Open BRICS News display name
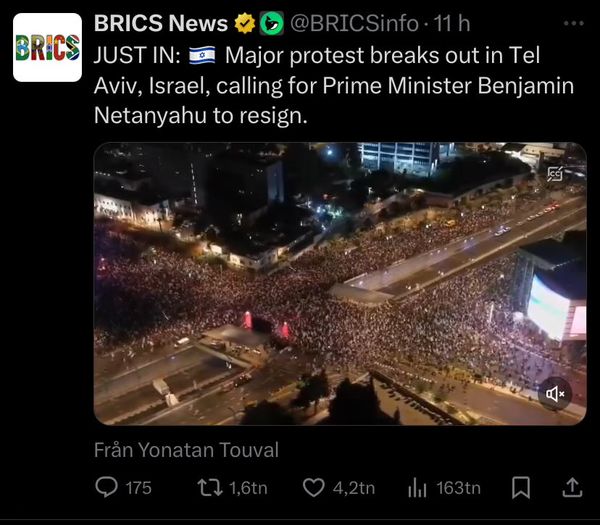Image resolution: width=600 pixels, height=525 pixels. pos(161,24)
